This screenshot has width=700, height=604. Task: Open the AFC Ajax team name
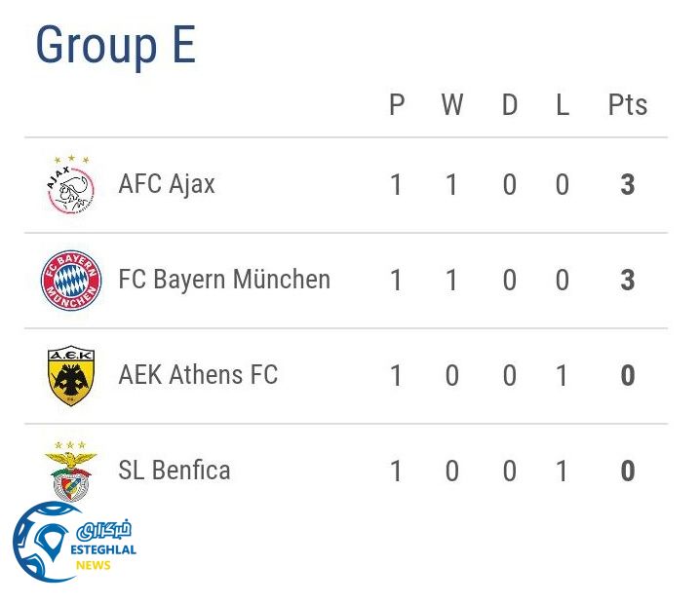(x=167, y=184)
